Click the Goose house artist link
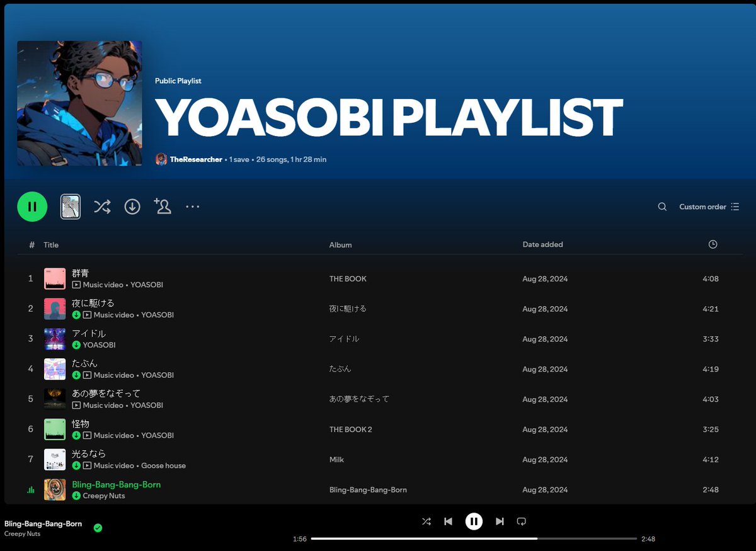The height and width of the screenshot is (551, 756). (163, 466)
